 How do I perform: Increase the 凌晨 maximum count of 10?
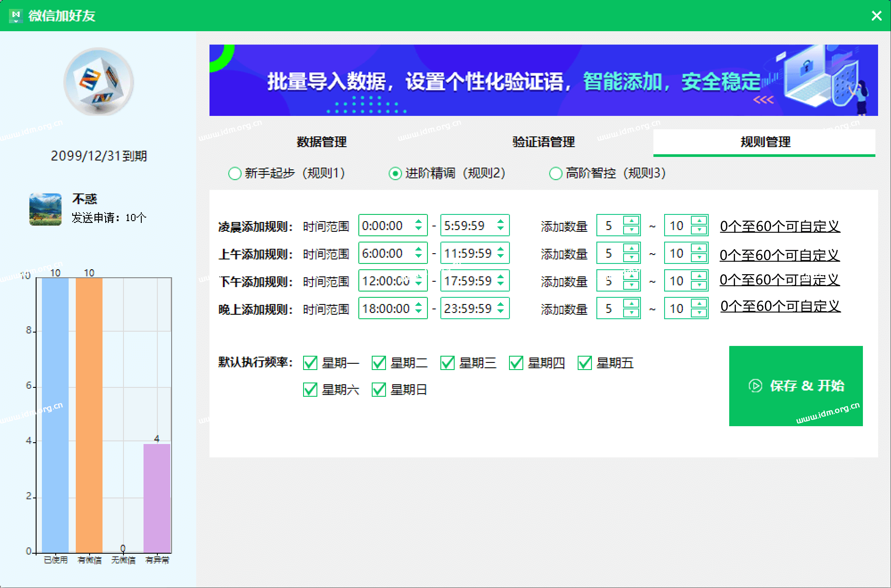coord(699,221)
